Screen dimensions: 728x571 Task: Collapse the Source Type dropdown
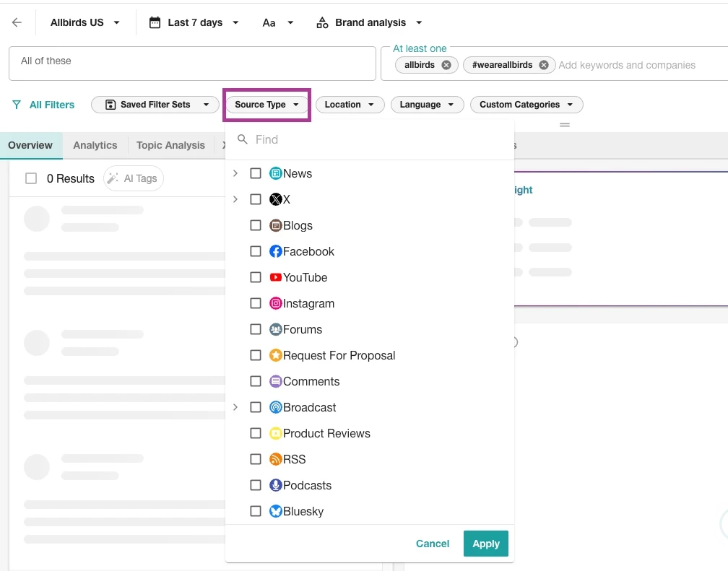(x=266, y=105)
